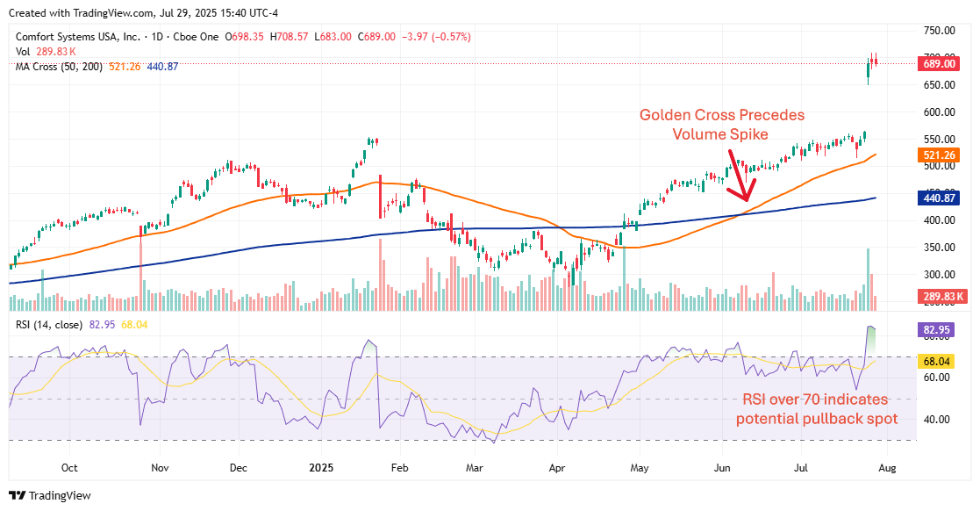Open the RSI (14, close) indicator legend
This screenshot has width=980, height=511.
[x=49, y=325]
